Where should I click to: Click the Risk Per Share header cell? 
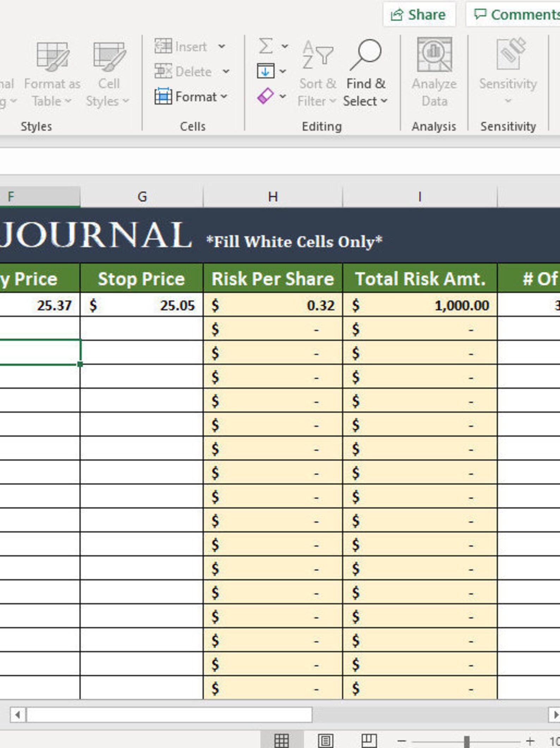click(273, 278)
